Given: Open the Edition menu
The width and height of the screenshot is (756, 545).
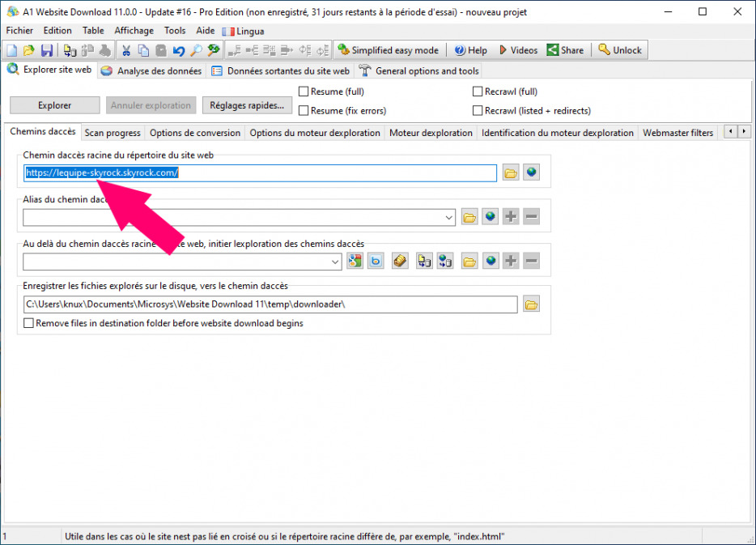Looking at the screenshot, I should pos(57,31).
